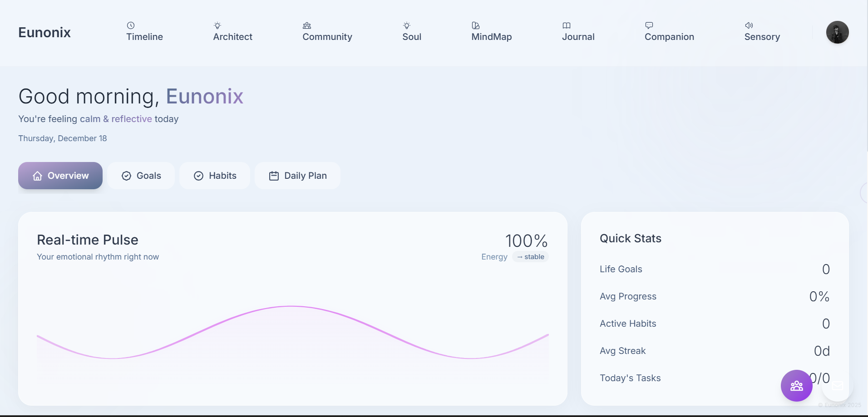Select the Overview tab

click(x=60, y=176)
